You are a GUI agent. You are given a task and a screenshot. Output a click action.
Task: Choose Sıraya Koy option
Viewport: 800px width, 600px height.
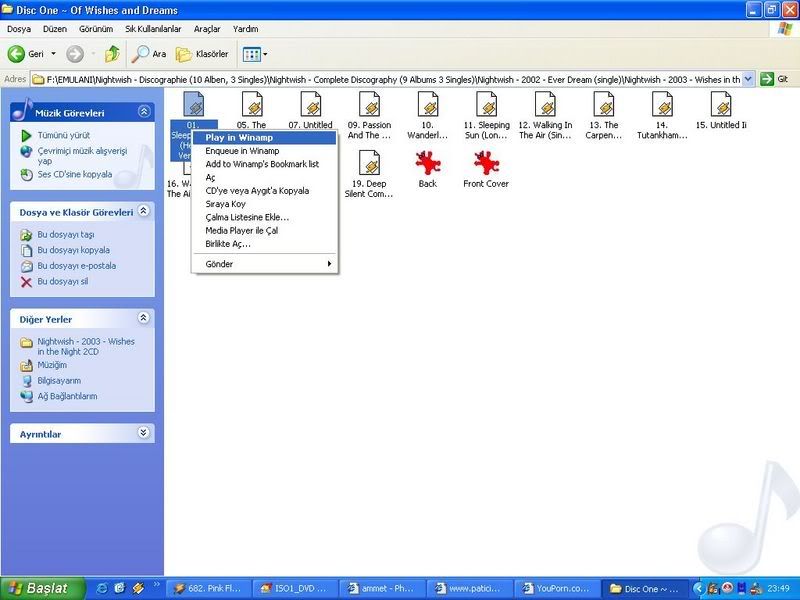(264, 204)
